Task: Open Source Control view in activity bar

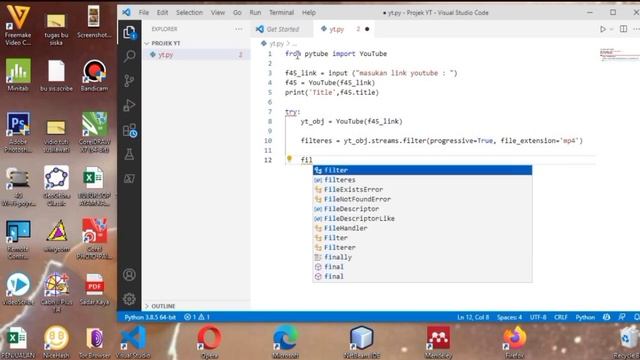Action: [x=129, y=80]
